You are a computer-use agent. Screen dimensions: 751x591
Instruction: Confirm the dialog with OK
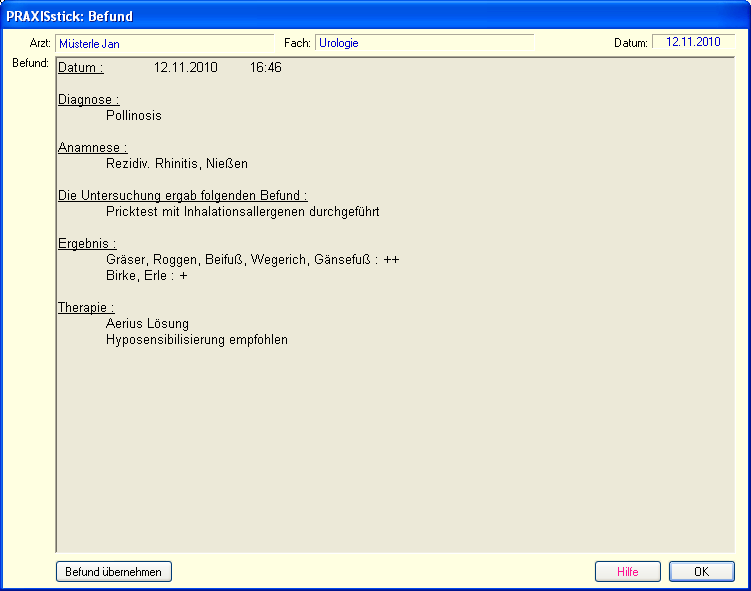pyautogui.click(x=701, y=572)
